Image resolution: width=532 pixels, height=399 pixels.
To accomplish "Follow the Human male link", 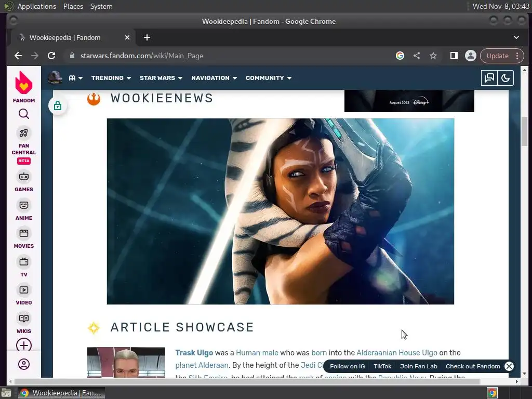I will coord(257,353).
